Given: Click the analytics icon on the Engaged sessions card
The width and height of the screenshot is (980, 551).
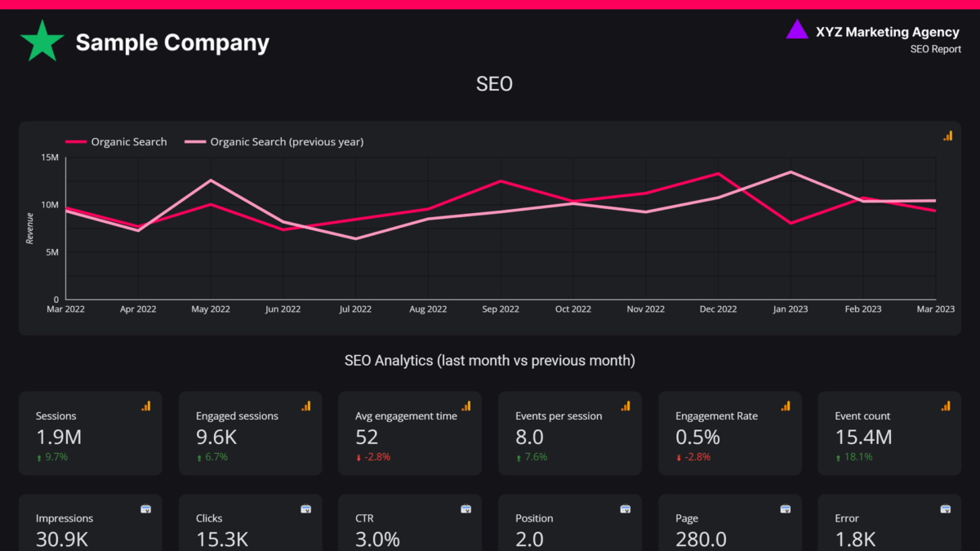Looking at the screenshot, I should (305, 406).
